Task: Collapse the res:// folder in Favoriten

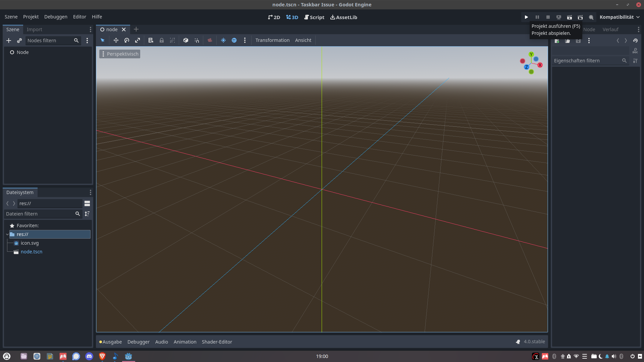Action: (x=7, y=234)
